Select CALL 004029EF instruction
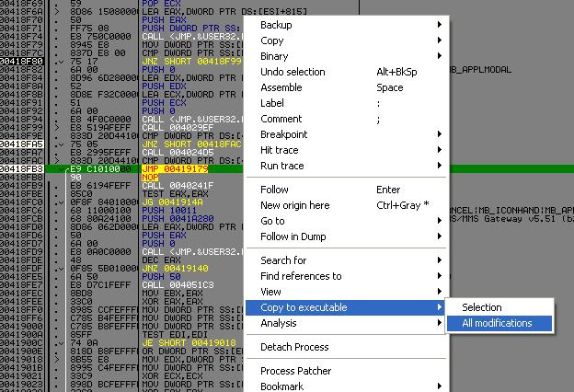The image size is (574, 392). [x=178, y=128]
